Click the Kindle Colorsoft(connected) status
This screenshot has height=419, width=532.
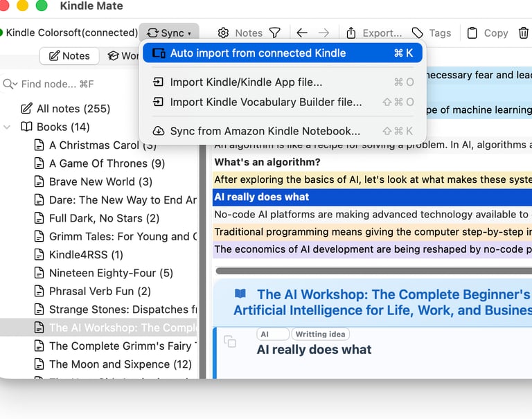click(x=71, y=33)
